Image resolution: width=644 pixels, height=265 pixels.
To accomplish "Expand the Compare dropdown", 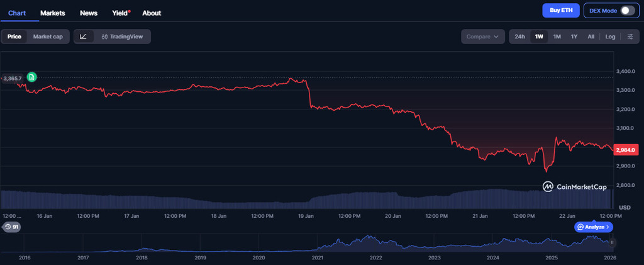I will [483, 37].
